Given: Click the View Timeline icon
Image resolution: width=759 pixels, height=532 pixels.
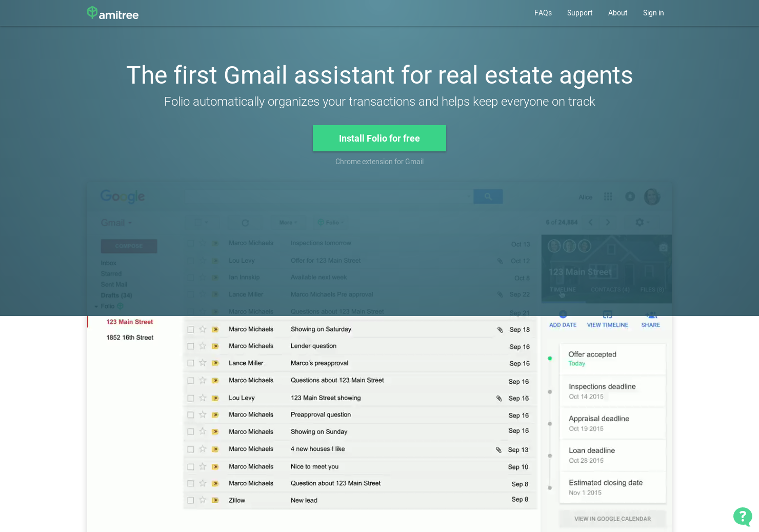Looking at the screenshot, I should coord(607,314).
